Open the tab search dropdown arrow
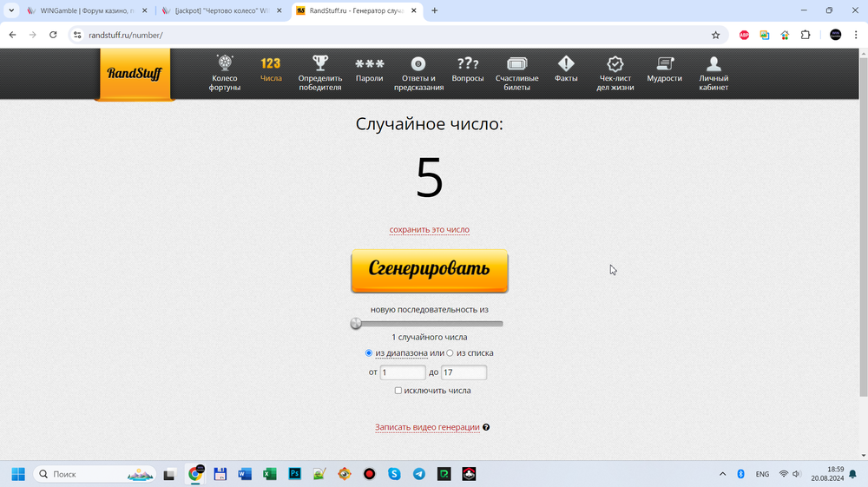The image size is (868, 487). (11, 10)
